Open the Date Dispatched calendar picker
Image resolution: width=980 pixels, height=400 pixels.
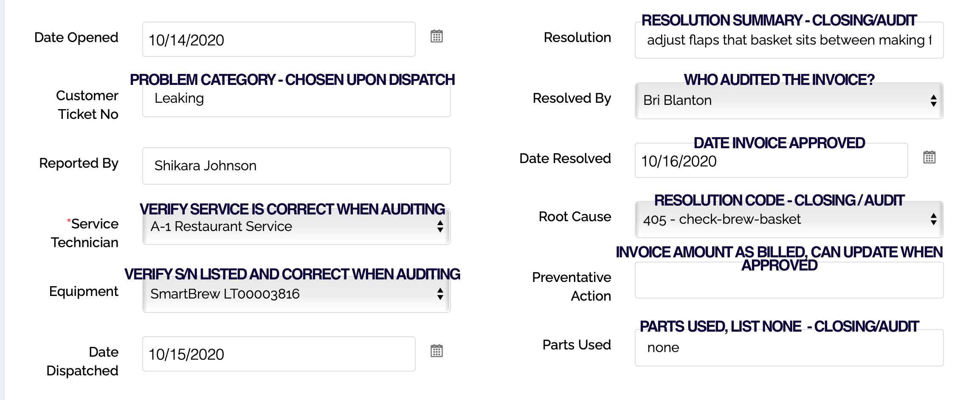[436, 351]
